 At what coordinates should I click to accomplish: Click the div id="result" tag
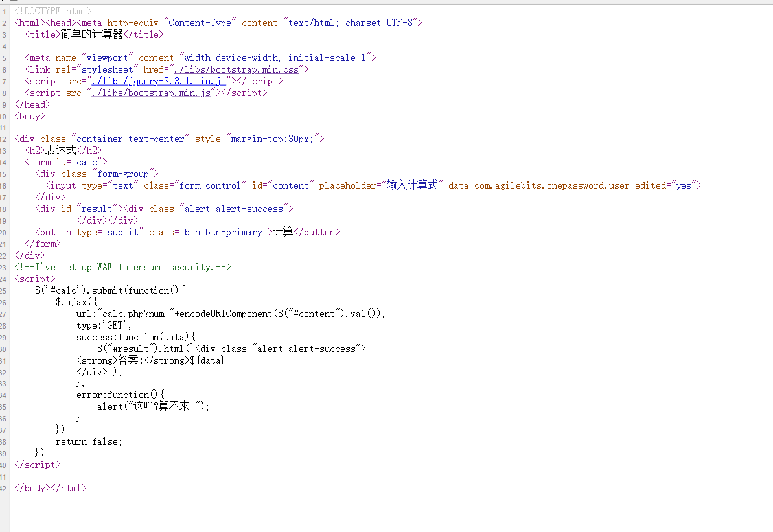click(x=79, y=209)
